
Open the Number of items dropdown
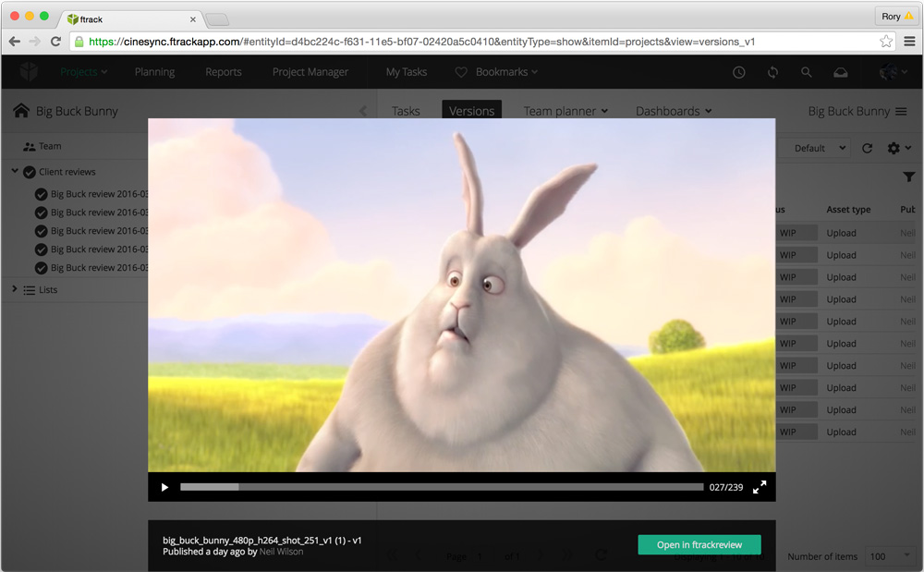(891, 556)
